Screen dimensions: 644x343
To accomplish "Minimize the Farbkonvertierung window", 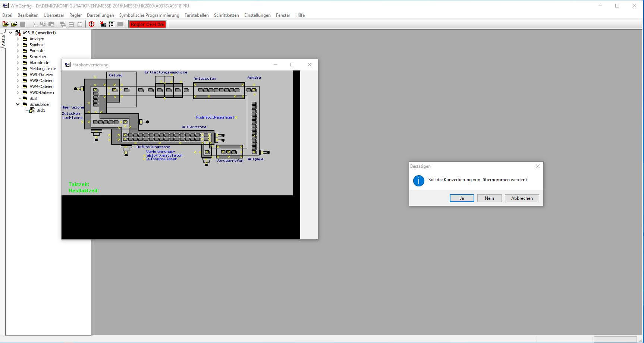I will pyautogui.click(x=276, y=64).
